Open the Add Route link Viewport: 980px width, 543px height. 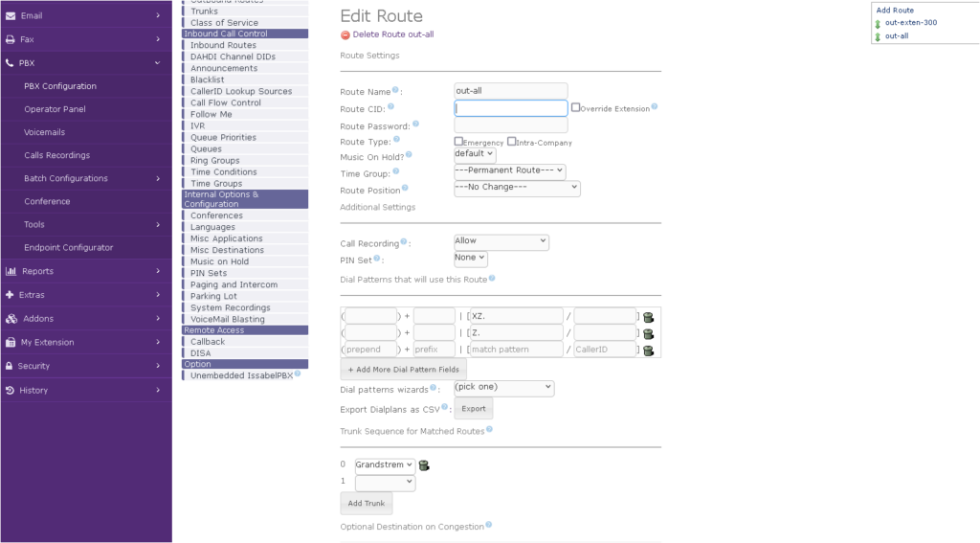click(x=895, y=11)
